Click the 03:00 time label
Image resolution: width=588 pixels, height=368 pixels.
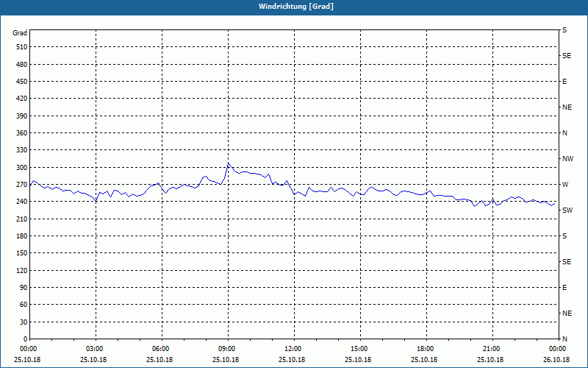pos(96,348)
